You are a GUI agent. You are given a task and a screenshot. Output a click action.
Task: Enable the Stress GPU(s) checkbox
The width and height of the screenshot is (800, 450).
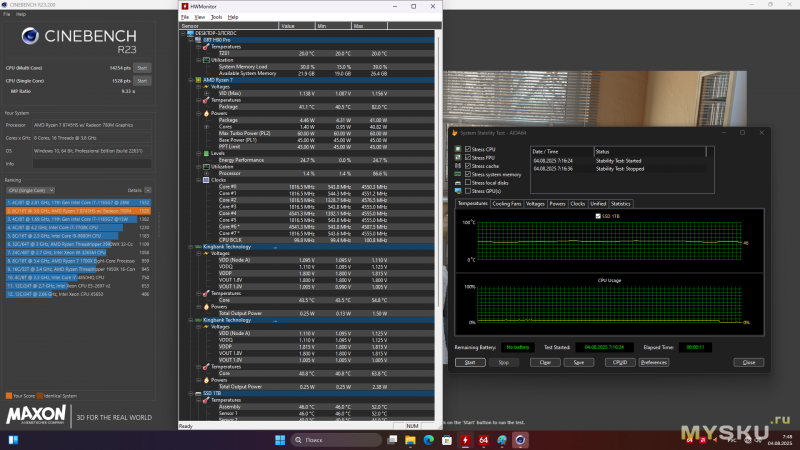point(468,191)
